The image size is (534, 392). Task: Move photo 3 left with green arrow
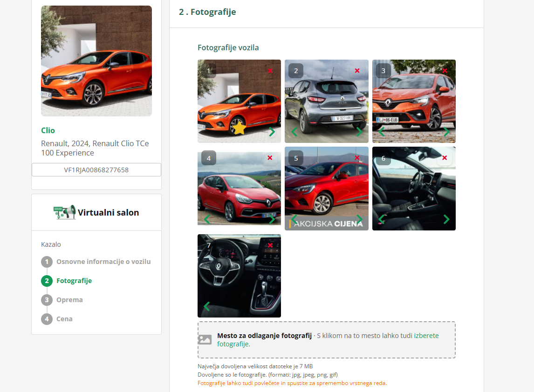click(x=382, y=132)
